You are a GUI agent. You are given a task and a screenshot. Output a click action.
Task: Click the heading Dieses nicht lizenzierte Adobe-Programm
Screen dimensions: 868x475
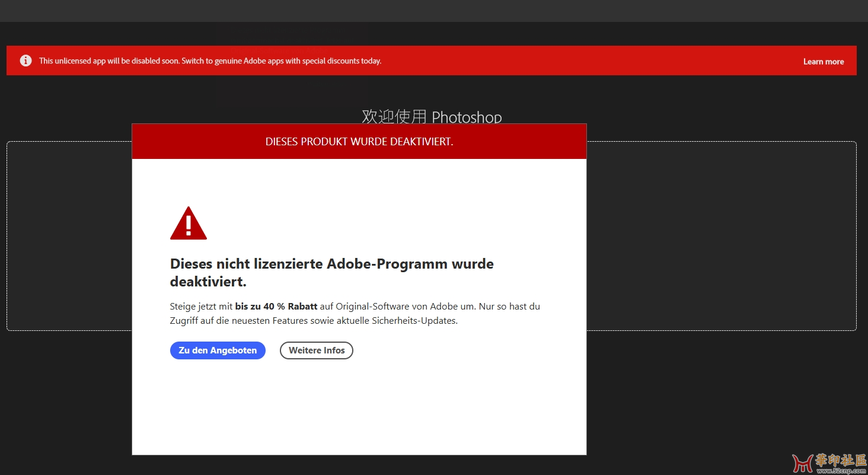(332, 272)
